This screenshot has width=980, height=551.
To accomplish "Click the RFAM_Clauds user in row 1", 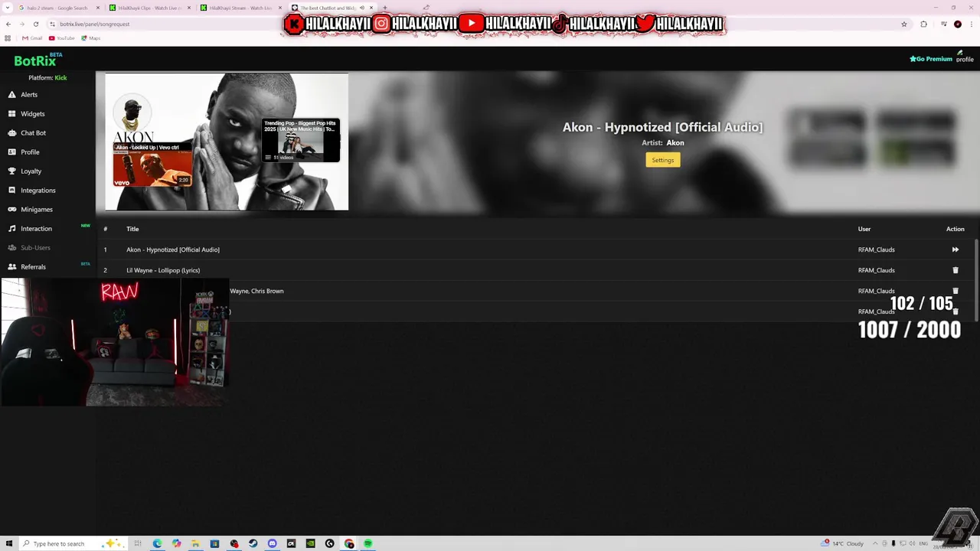I will tap(876, 249).
